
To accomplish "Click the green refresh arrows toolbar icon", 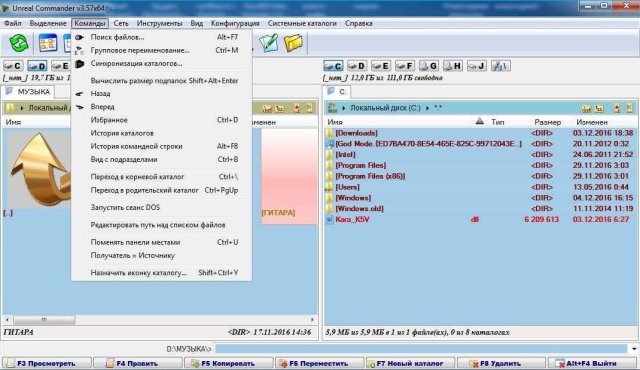I will coord(18,43).
